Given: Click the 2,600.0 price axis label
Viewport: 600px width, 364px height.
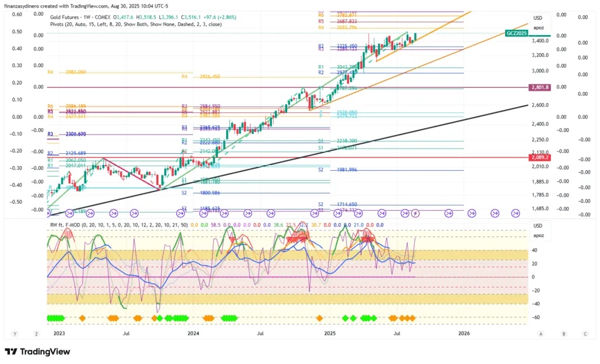Looking at the screenshot, I should click(x=540, y=105).
